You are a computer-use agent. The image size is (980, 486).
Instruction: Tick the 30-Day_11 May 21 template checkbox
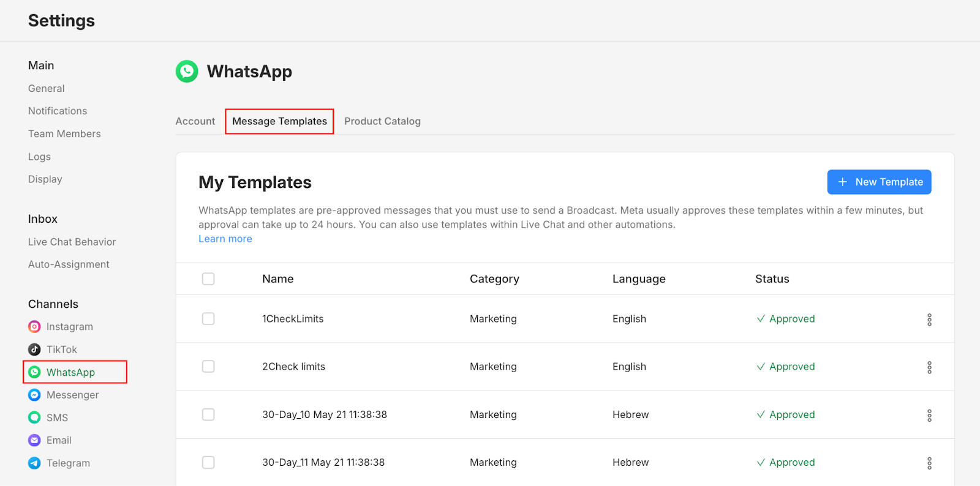(208, 463)
